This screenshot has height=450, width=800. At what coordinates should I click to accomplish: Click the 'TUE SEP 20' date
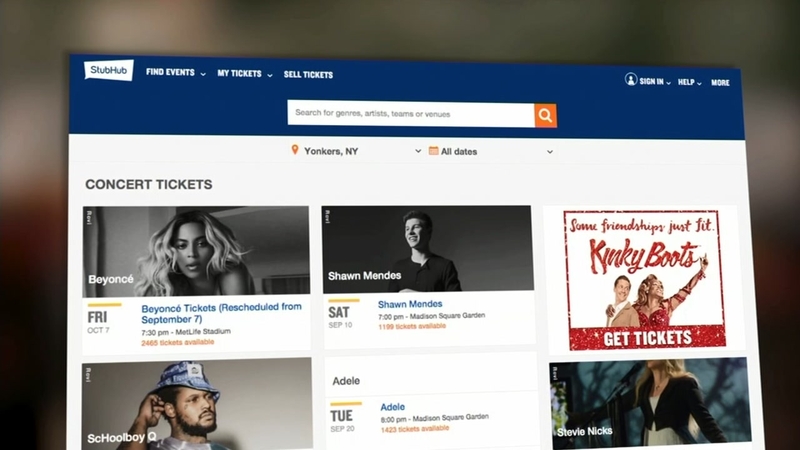click(341, 421)
